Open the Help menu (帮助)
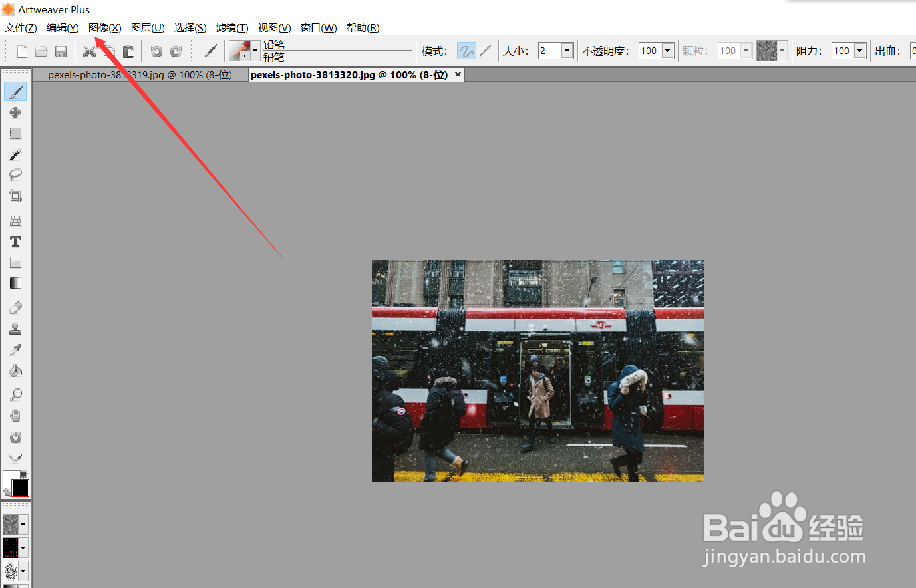 point(363,28)
